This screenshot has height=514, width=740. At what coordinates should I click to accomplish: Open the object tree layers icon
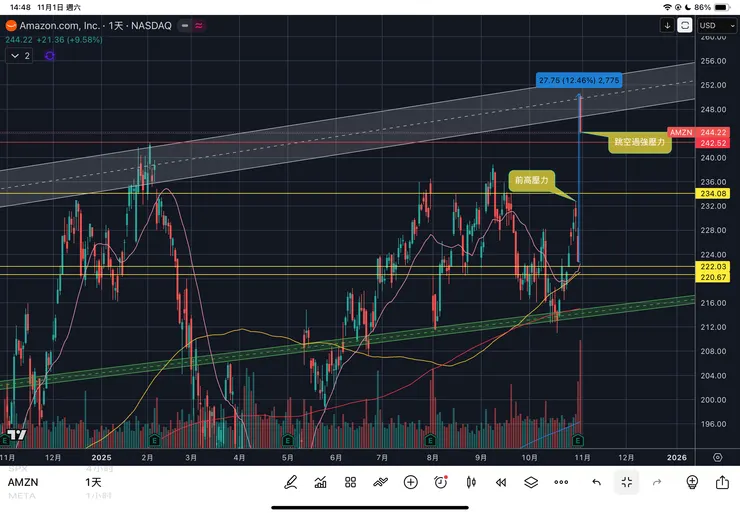(x=531, y=482)
